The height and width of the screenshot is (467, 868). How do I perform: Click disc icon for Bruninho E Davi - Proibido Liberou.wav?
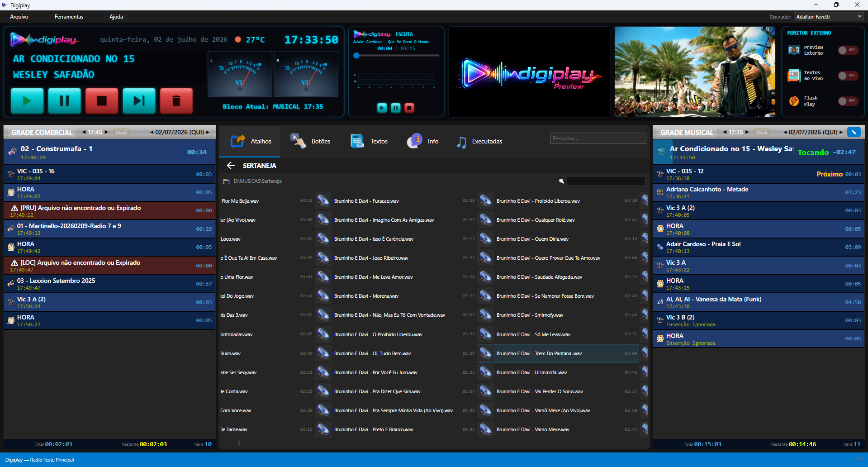point(485,200)
